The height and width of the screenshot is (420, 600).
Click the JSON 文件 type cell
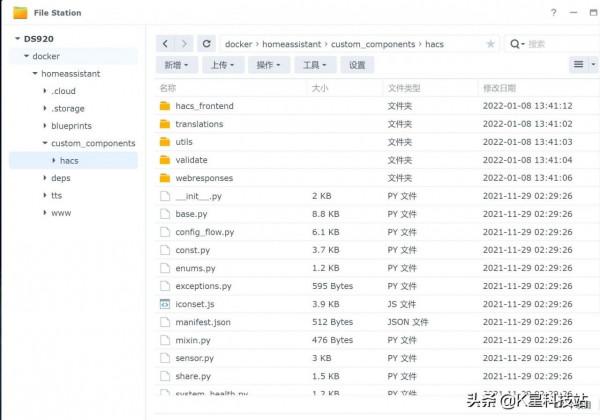click(x=408, y=322)
